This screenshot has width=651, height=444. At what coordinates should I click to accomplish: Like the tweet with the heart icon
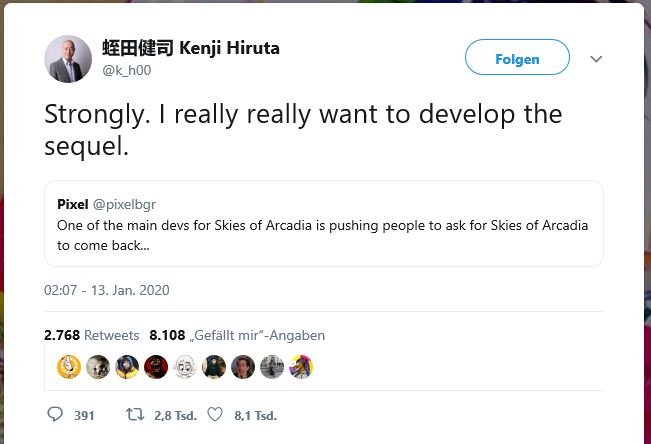tap(214, 414)
